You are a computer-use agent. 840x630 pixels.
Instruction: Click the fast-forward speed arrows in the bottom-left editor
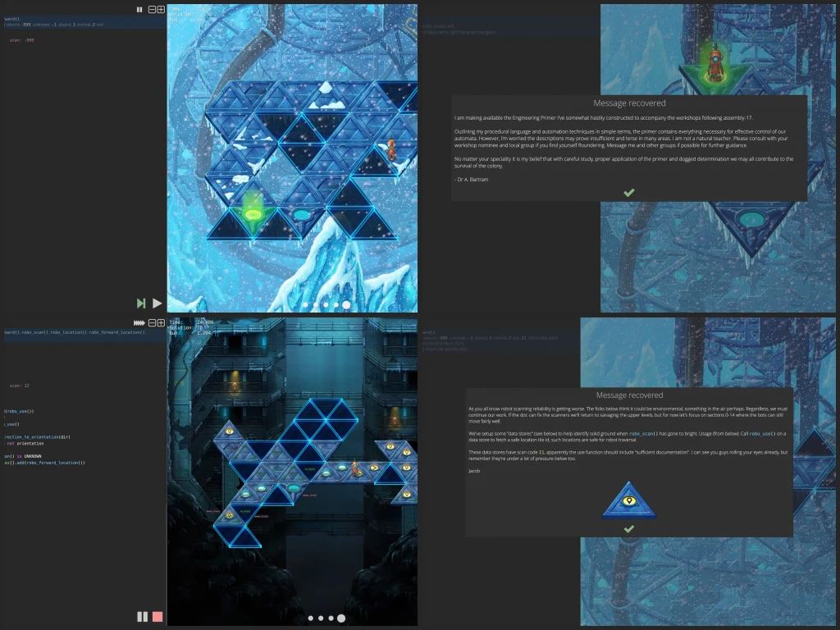tap(140, 322)
